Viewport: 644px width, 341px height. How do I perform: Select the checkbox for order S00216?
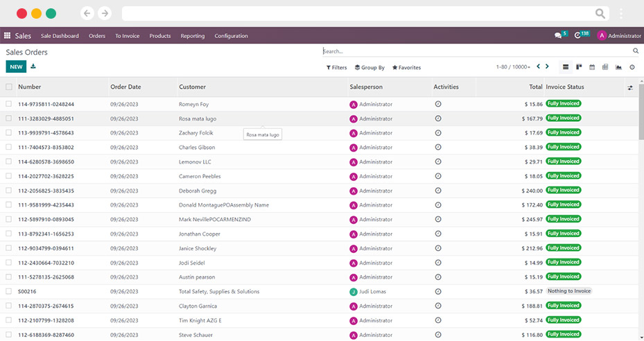pos(9,291)
